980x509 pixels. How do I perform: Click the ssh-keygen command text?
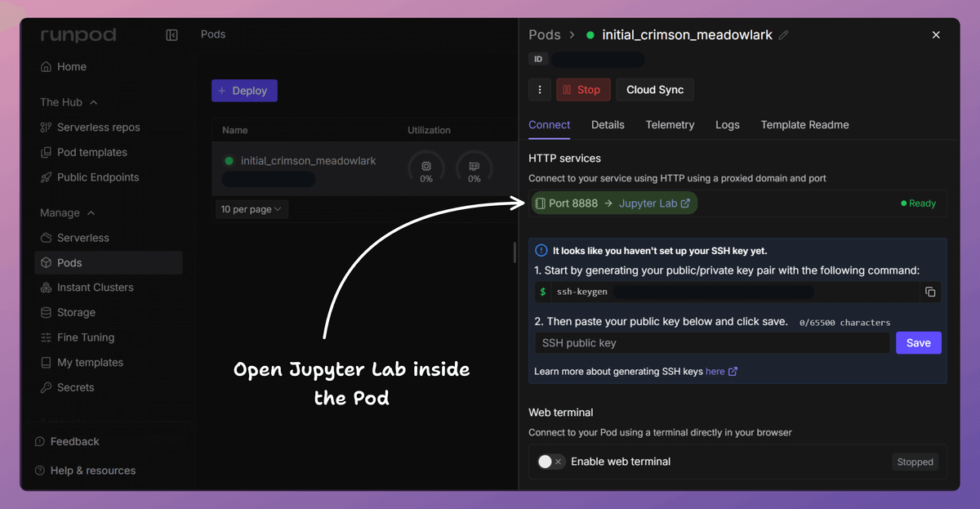[582, 292]
